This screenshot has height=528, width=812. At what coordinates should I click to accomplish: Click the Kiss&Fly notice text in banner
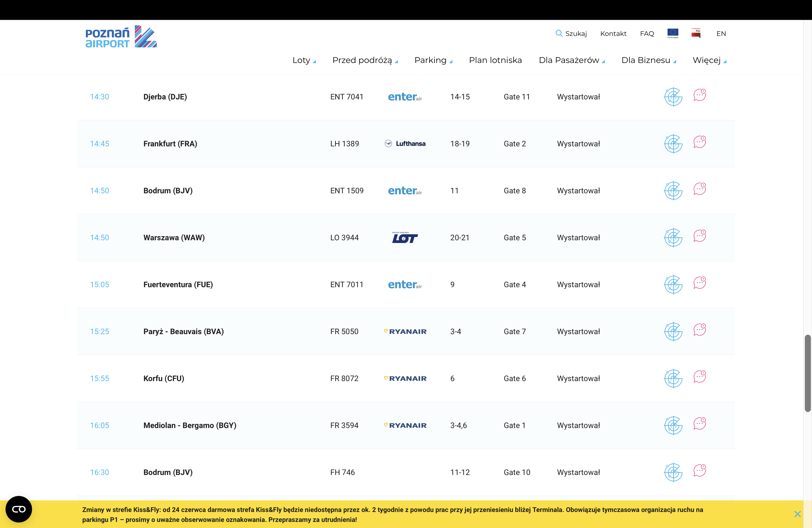coord(392,514)
